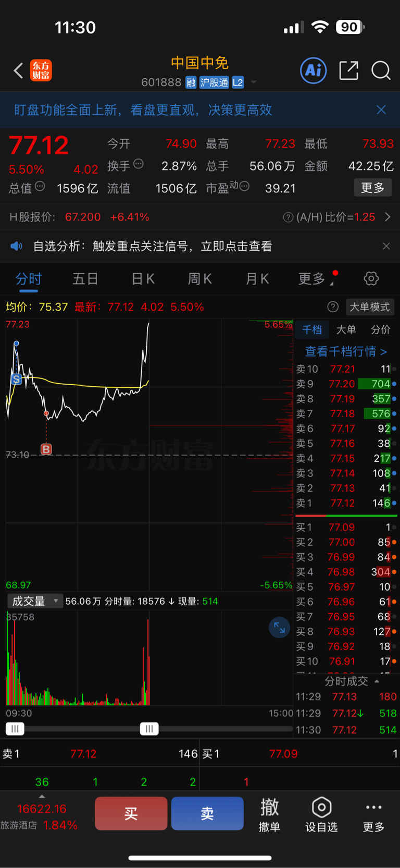Image resolution: width=400 pixels, height=868 pixels.
Task: Open the 东方财富 orange logo
Action: point(41,70)
